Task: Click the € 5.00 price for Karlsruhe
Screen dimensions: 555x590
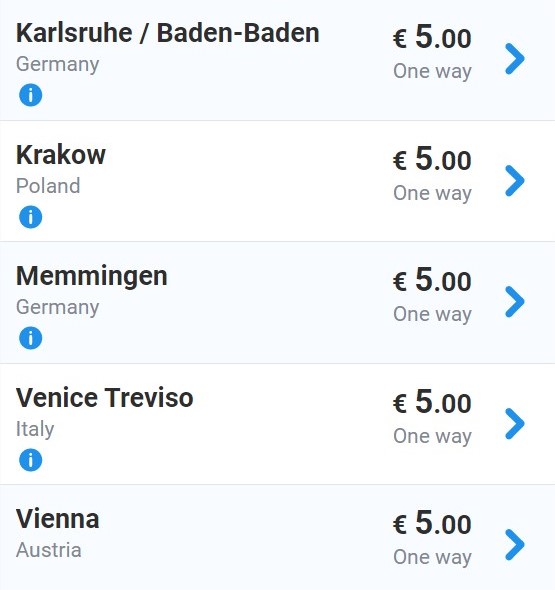Action: 432,37
